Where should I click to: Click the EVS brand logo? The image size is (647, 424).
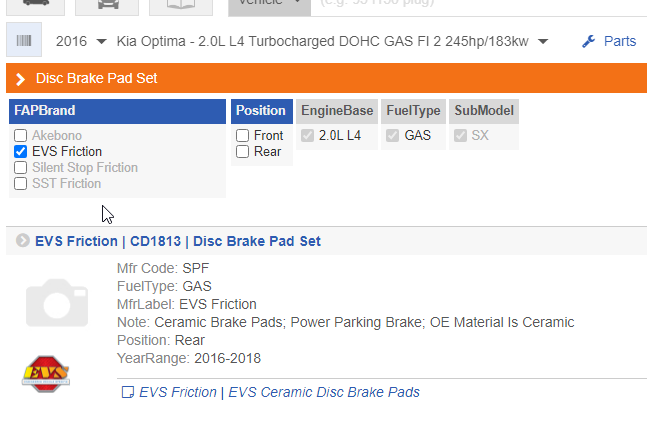45,371
